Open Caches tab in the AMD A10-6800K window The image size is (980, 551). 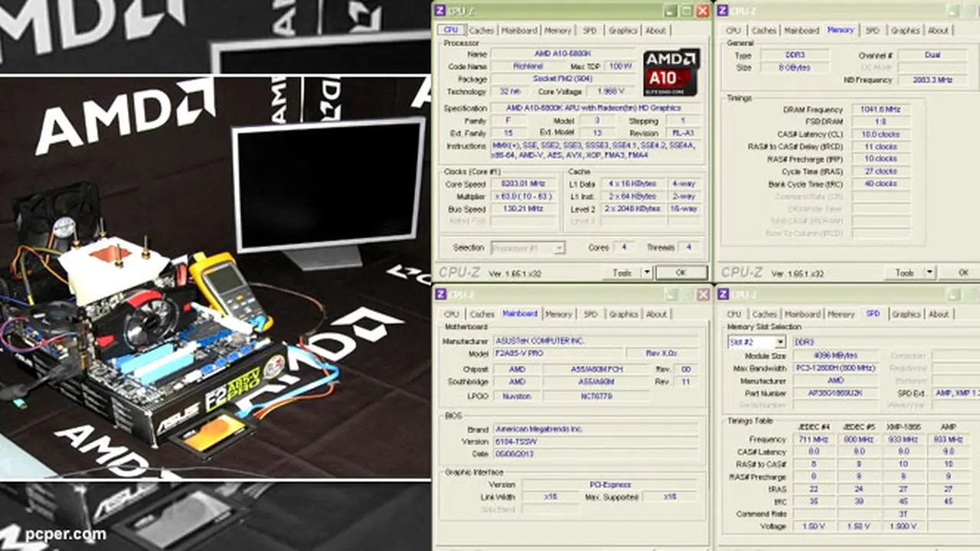tap(482, 31)
